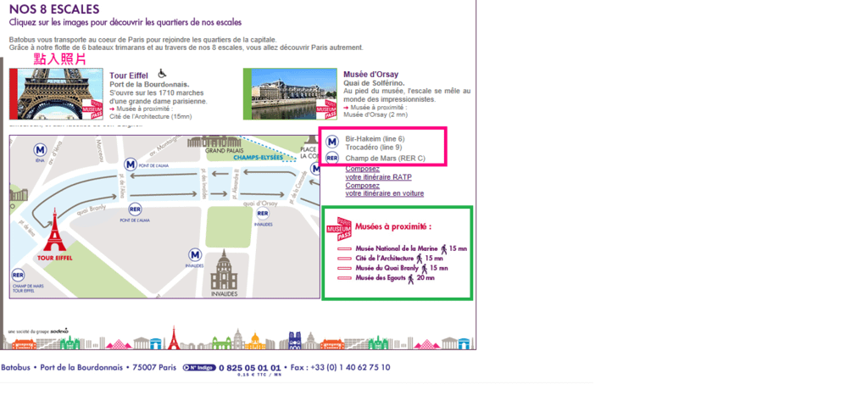Click the NOS 8 ESCALES heading
The width and height of the screenshot is (868, 407).
tap(54, 9)
